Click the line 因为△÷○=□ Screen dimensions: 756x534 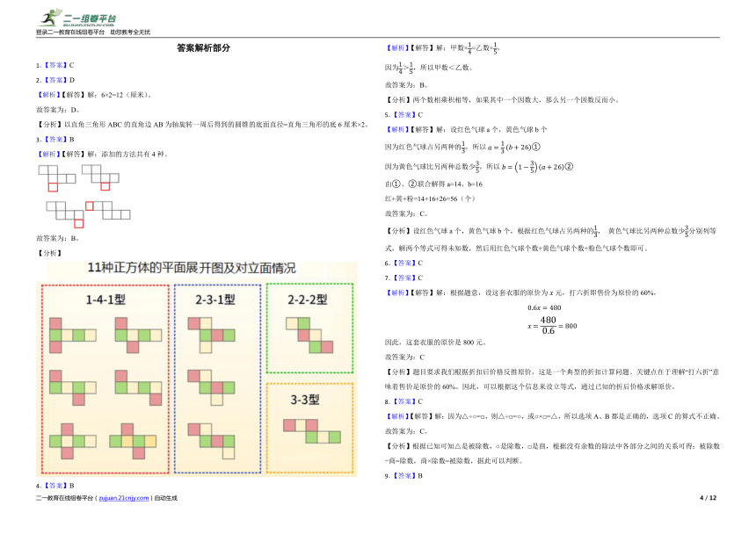pyautogui.click(x=552, y=416)
